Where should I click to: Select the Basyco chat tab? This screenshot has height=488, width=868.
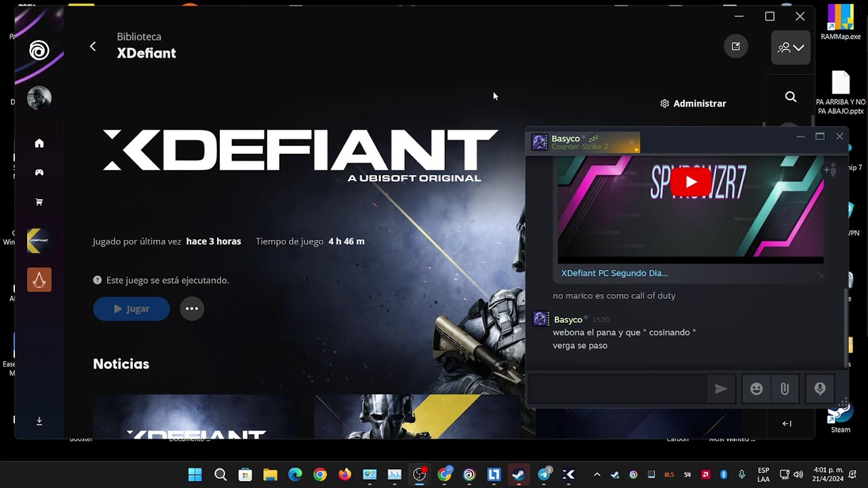585,142
